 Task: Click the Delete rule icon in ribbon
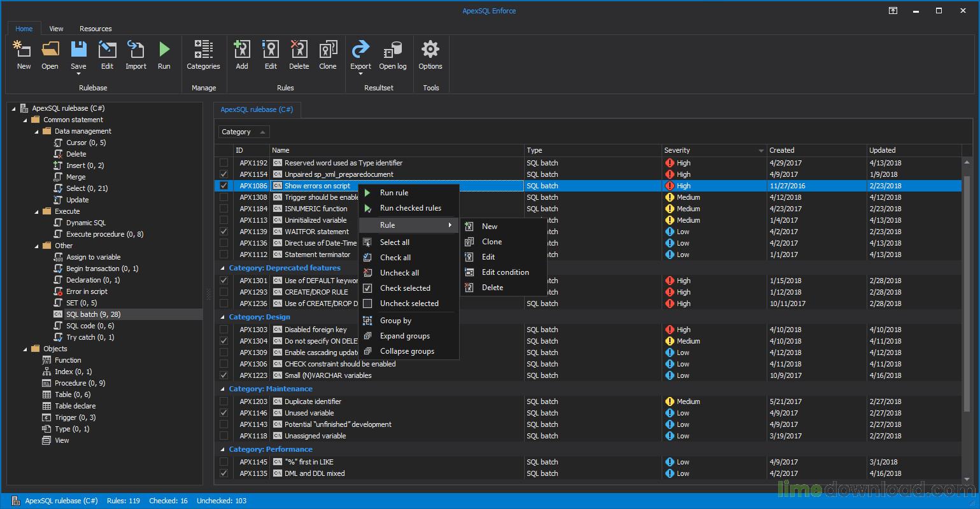[299, 50]
